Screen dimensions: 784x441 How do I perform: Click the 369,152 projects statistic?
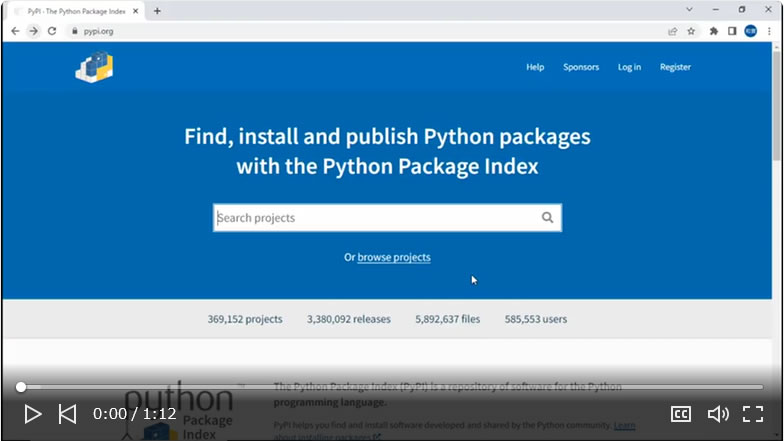[x=245, y=319]
